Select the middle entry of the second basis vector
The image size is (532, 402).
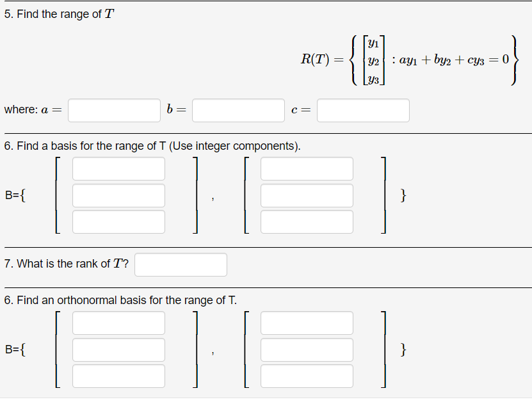point(307,195)
